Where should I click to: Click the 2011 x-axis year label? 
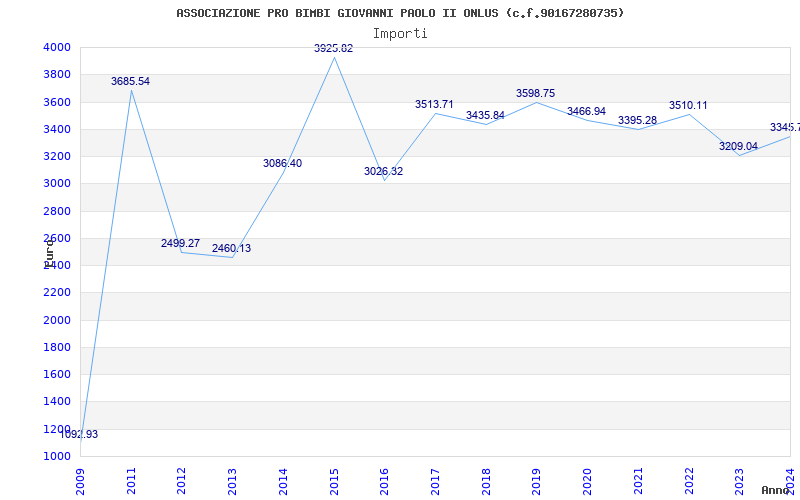pos(131,481)
